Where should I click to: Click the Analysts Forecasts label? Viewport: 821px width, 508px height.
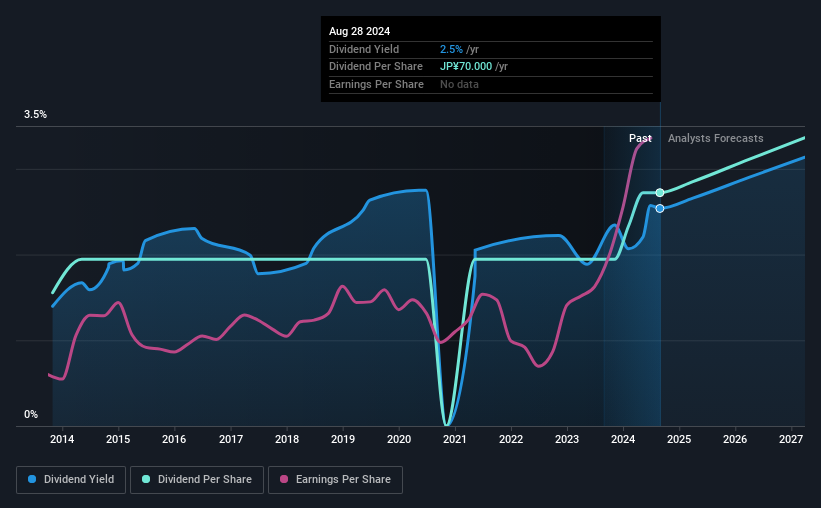(x=715, y=139)
